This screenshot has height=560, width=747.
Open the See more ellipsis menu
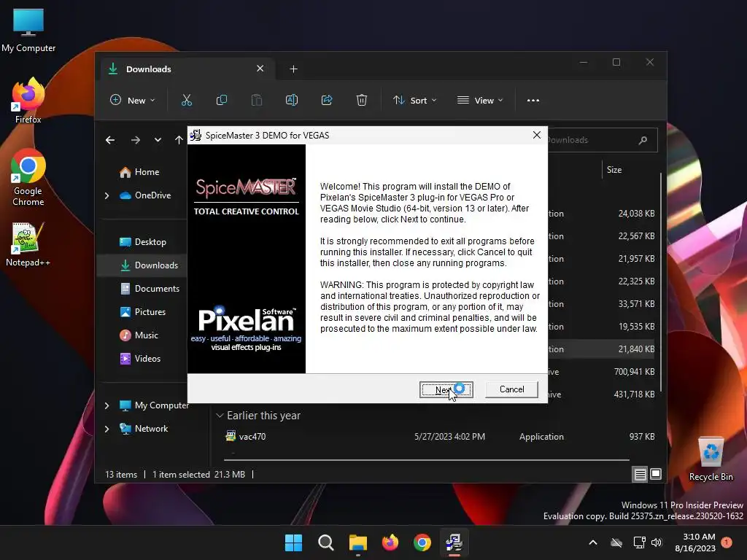click(x=533, y=101)
